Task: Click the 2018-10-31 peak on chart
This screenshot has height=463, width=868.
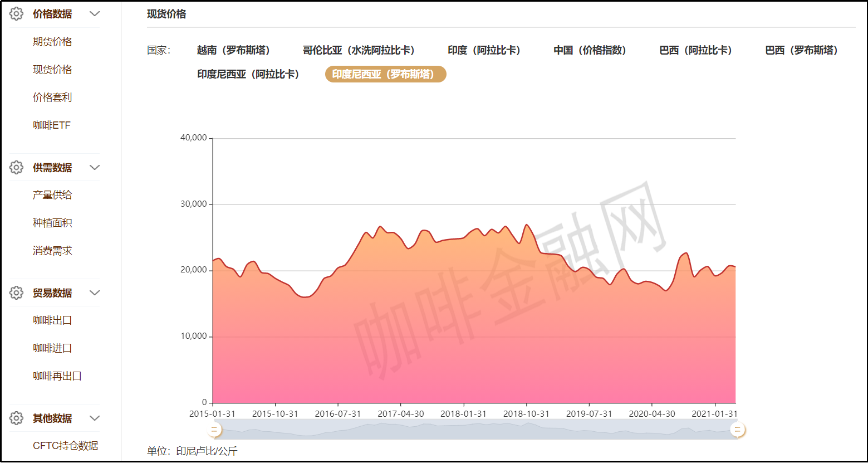Action: [526, 225]
